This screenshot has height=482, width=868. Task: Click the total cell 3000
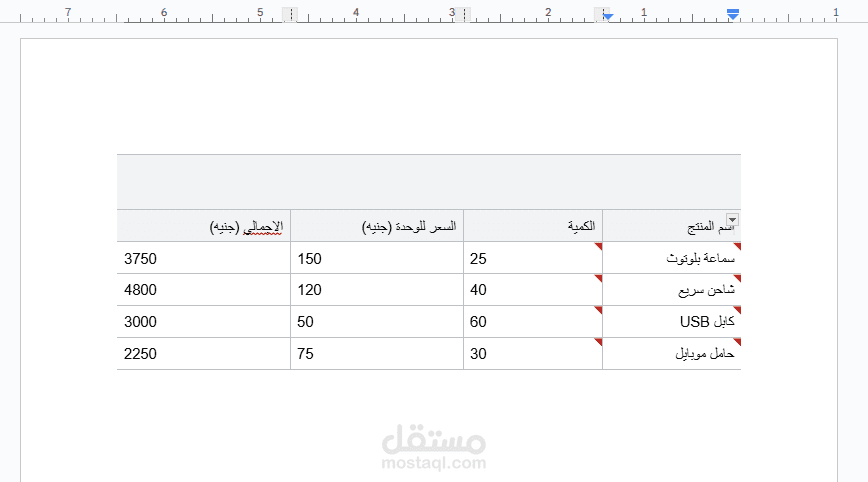[x=204, y=322]
